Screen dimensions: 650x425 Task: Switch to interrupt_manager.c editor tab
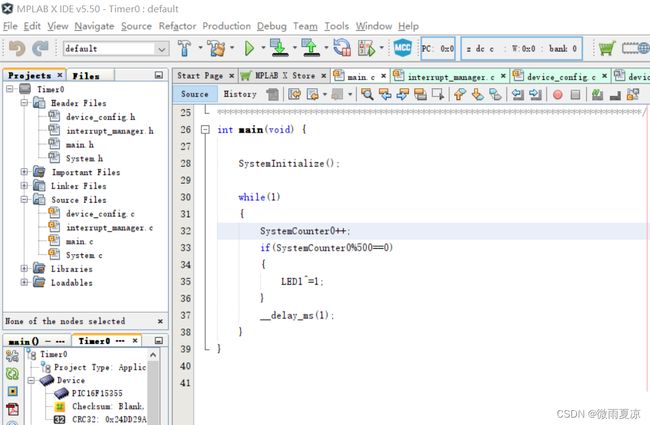(451, 77)
